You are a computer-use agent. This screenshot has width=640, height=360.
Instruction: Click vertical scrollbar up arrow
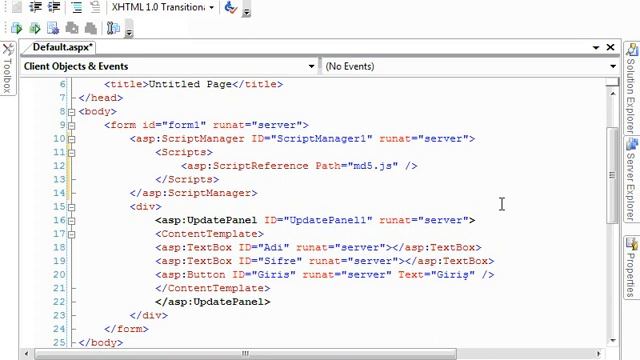point(613,93)
